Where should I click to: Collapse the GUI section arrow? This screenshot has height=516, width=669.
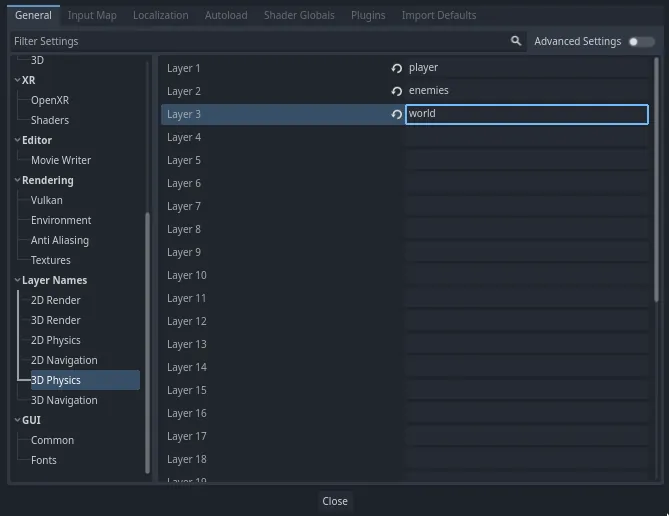(17, 420)
